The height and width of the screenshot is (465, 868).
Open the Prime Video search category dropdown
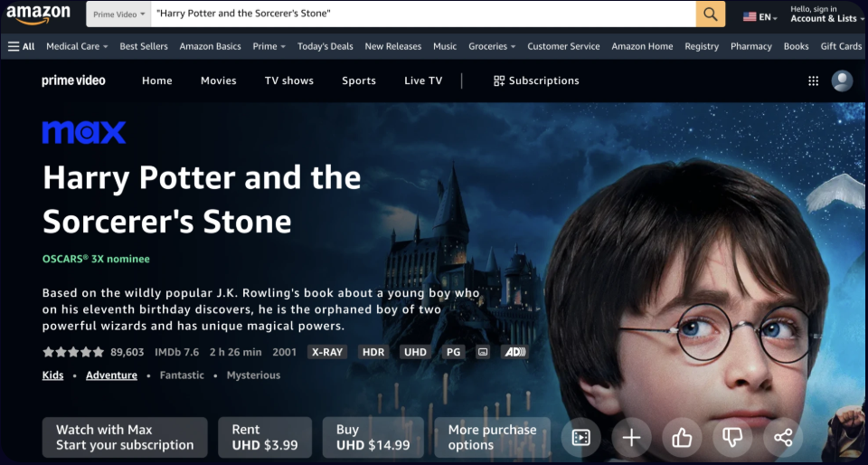pyautogui.click(x=119, y=14)
